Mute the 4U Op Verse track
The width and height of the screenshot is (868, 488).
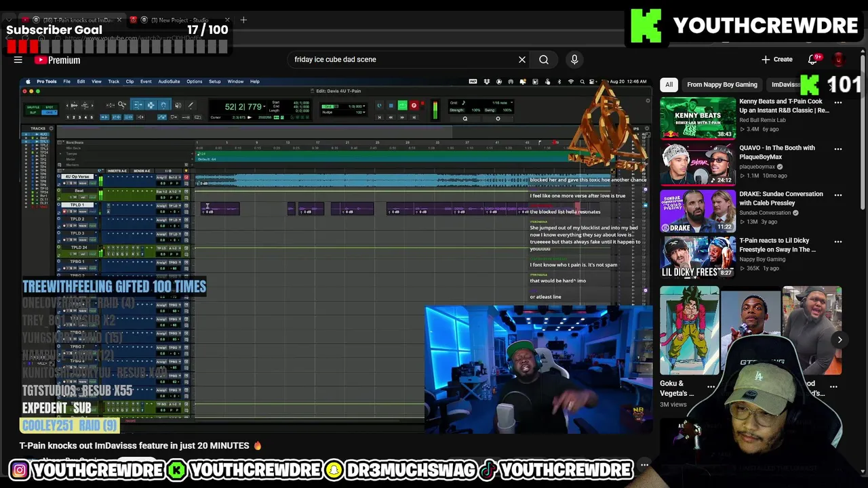75,183
